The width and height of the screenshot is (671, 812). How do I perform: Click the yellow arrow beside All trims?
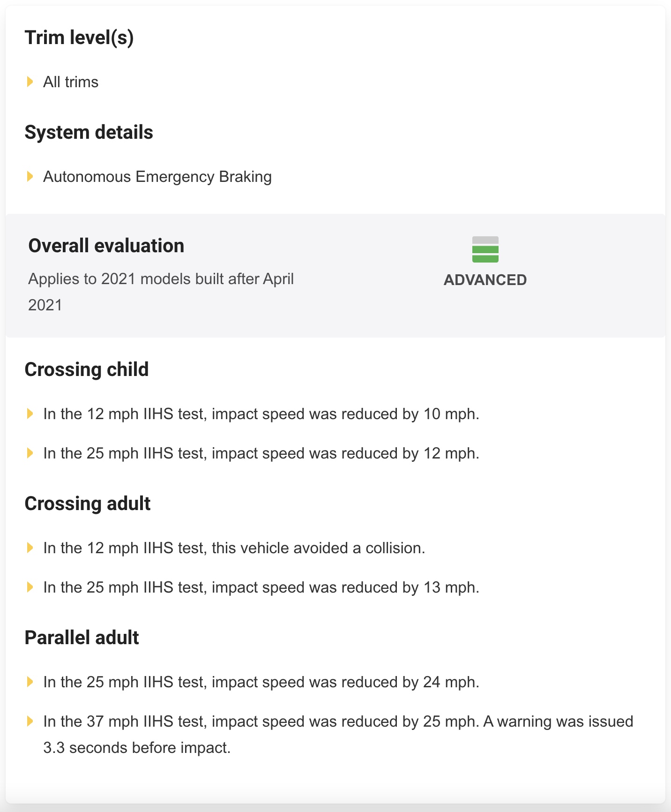point(30,82)
